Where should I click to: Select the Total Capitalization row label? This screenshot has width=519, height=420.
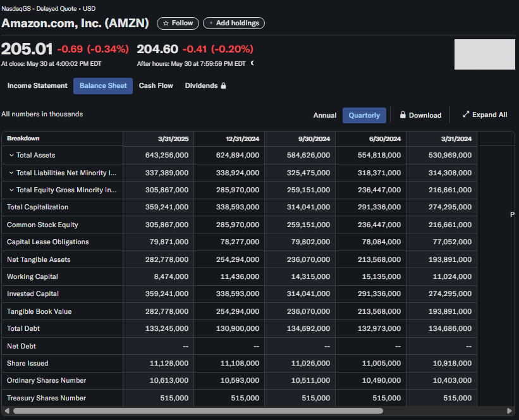pos(37,207)
